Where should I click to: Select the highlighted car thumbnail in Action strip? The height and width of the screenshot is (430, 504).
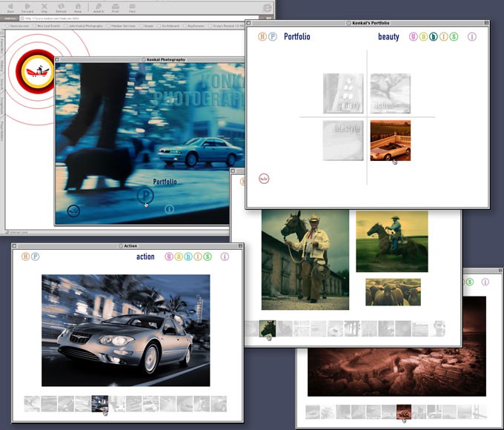pos(99,403)
